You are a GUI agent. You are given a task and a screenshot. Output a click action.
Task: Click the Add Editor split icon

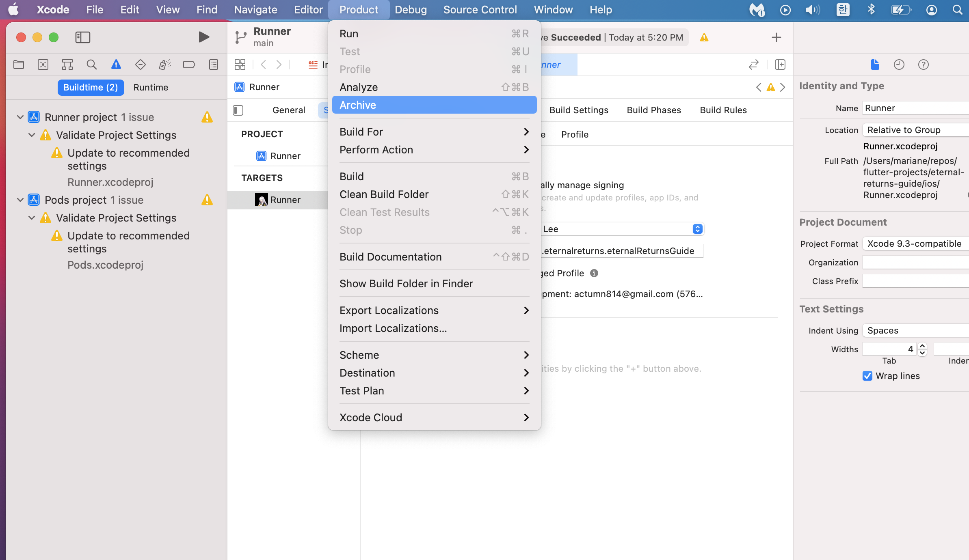780,65
